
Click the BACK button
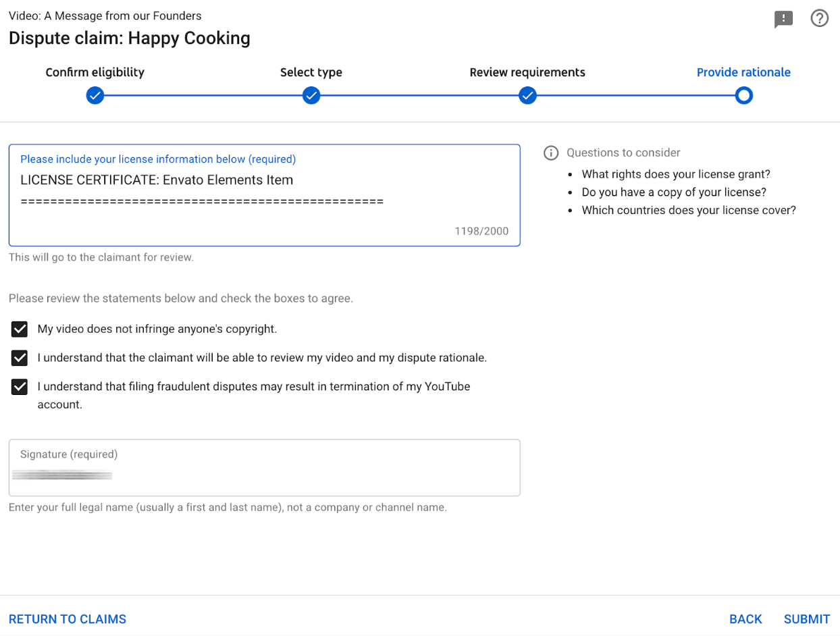pyautogui.click(x=745, y=619)
